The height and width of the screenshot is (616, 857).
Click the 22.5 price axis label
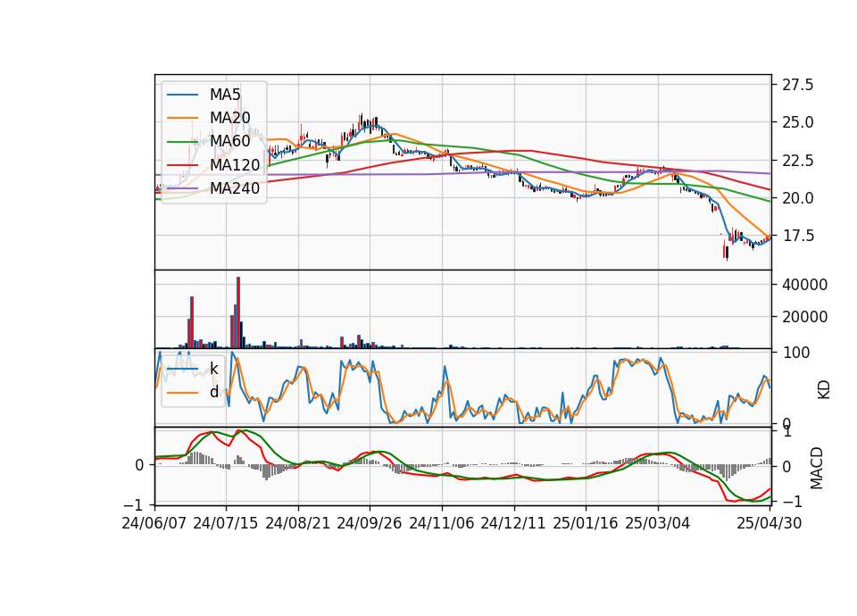tap(797, 161)
